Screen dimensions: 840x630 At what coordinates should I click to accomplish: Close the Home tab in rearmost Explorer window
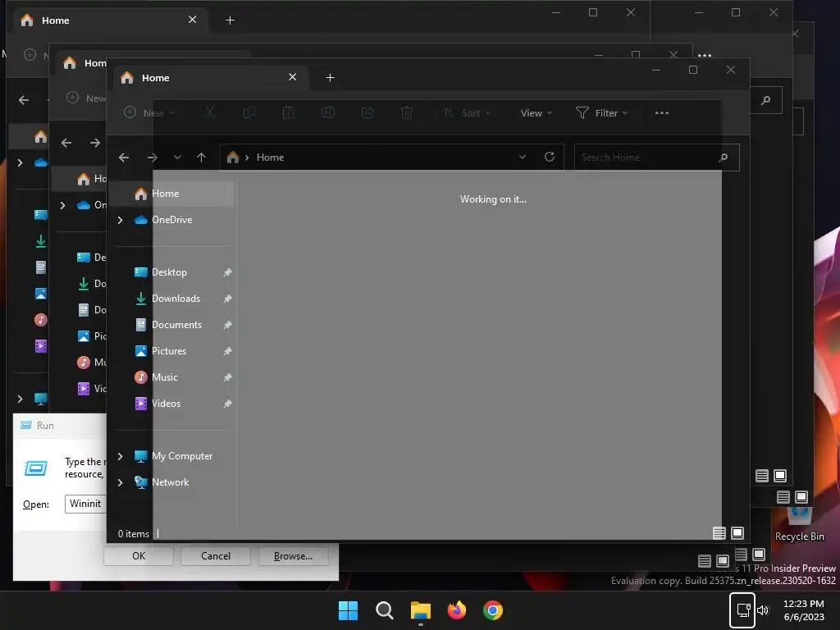192,20
